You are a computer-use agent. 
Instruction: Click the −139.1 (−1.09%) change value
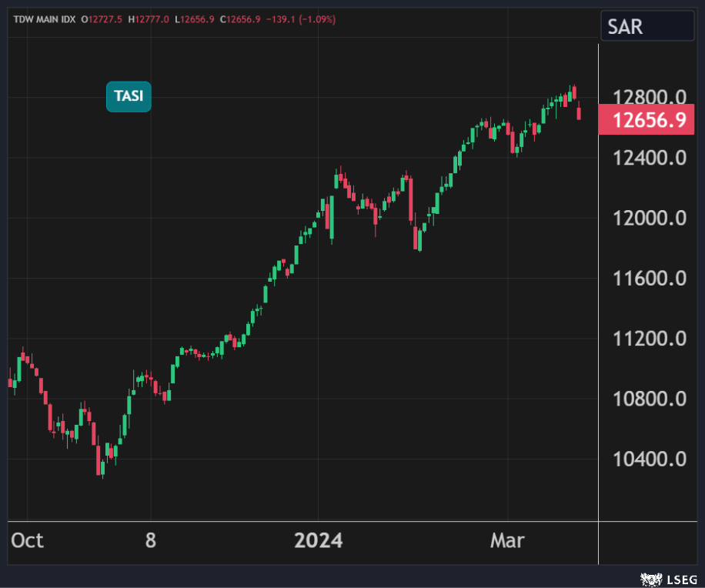click(300, 19)
